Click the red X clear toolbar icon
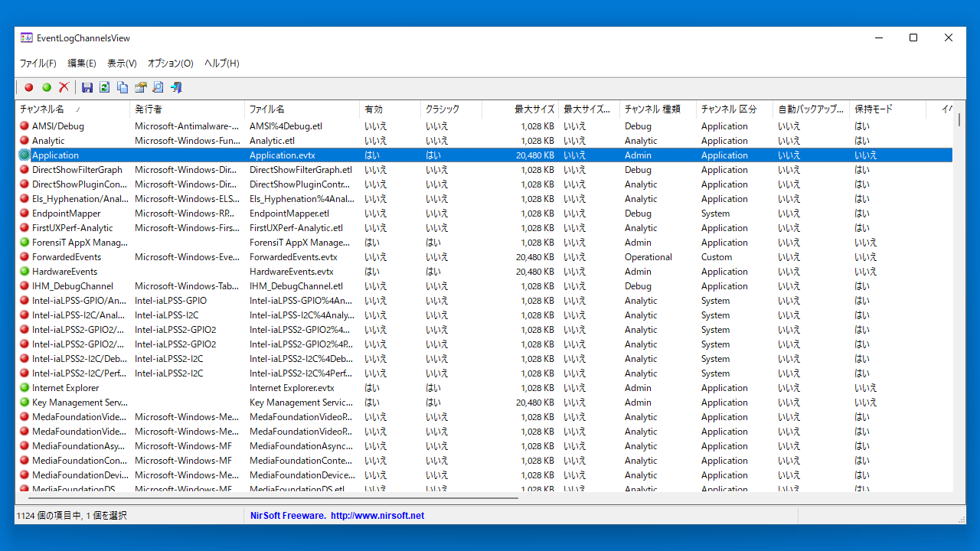980x551 pixels. [64, 87]
